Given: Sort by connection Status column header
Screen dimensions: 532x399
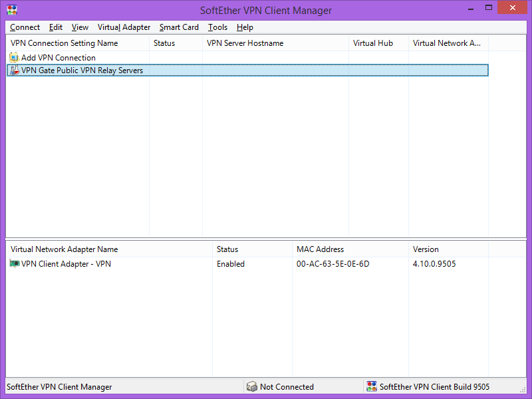Looking at the screenshot, I should (x=176, y=43).
